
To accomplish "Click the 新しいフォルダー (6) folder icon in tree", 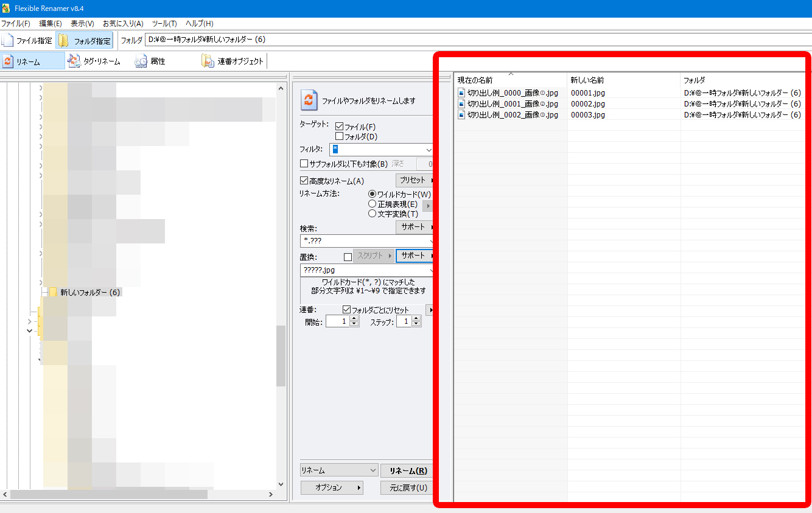I will point(53,292).
